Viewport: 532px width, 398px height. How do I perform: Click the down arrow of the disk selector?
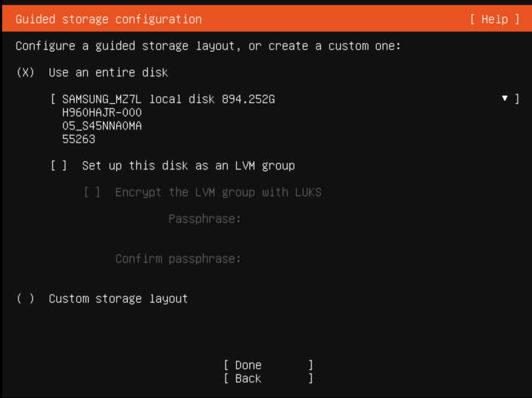click(x=505, y=99)
